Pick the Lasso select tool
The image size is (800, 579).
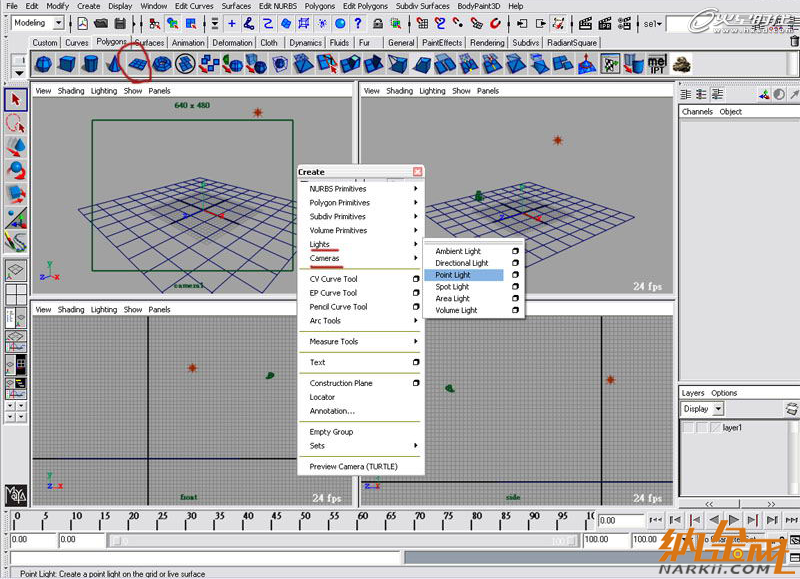15,123
